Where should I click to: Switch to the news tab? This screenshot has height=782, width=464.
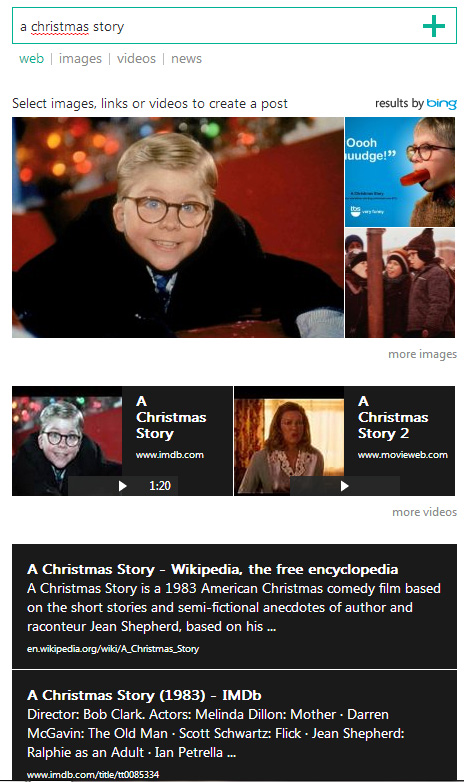coord(187,59)
